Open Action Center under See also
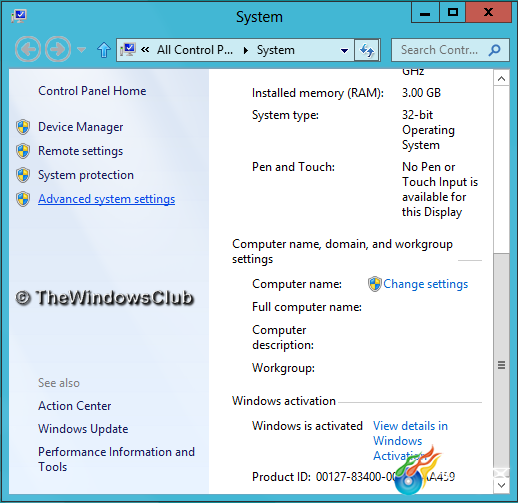The height and width of the screenshot is (503, 518). coord(75,406)
